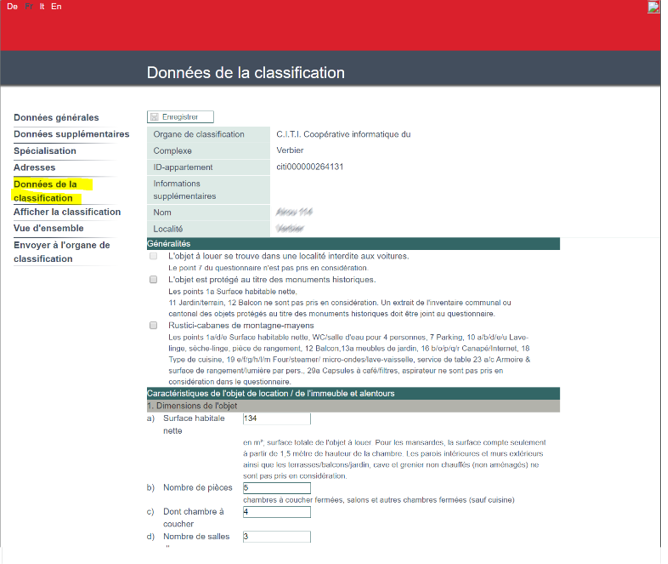Tick the historic monuments protection checkbox

coord(153,279)
